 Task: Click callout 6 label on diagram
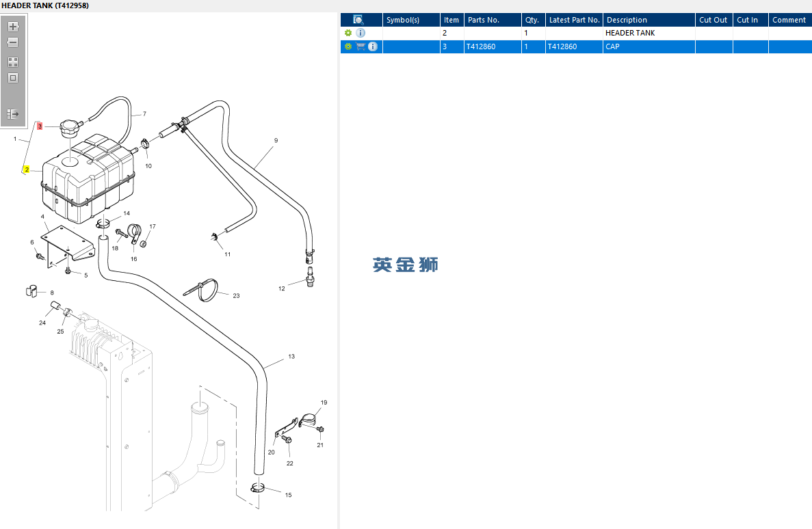[32, 242]
